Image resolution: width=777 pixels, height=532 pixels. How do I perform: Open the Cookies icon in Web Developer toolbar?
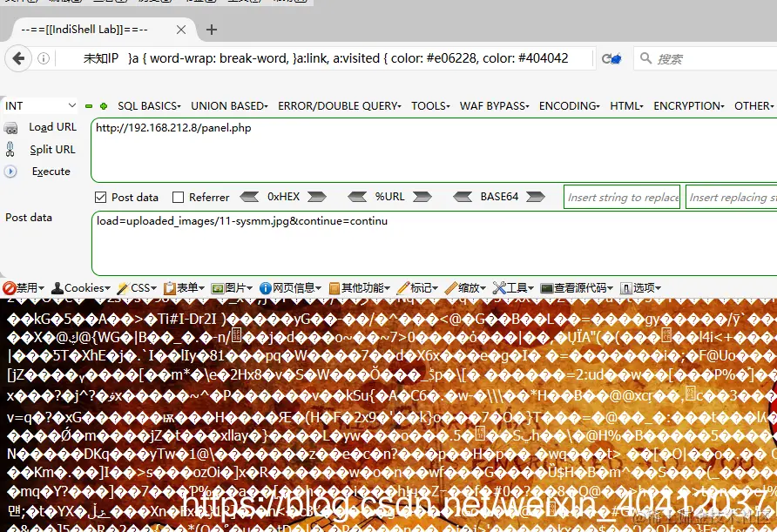59,287
